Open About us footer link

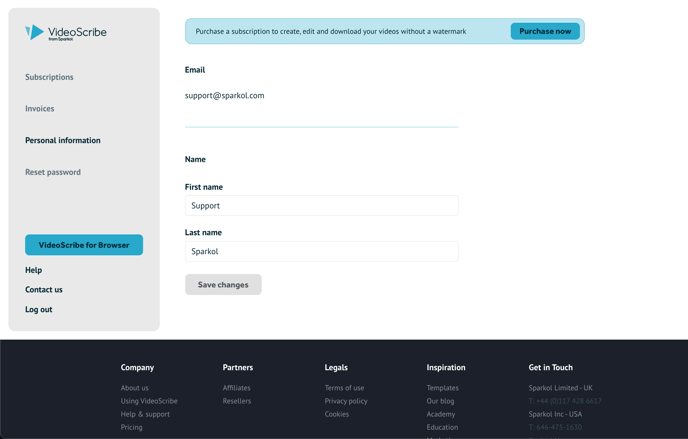[x=135, y=388]
